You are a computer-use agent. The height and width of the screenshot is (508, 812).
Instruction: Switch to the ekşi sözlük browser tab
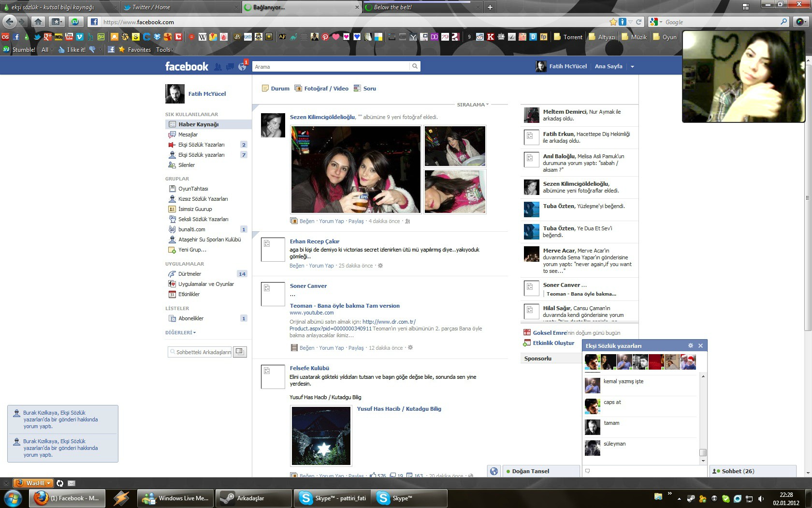[x=59, y=7]
